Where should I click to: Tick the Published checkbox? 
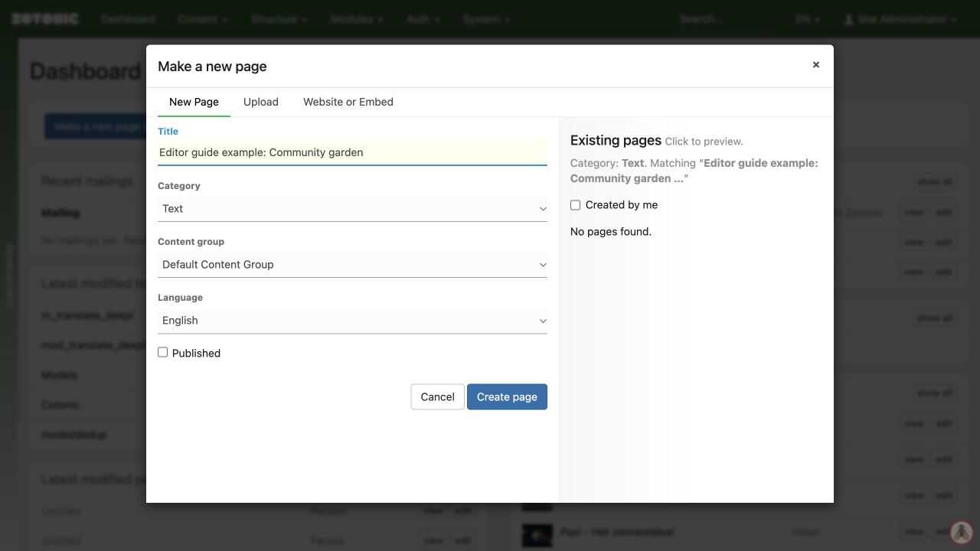162,352
